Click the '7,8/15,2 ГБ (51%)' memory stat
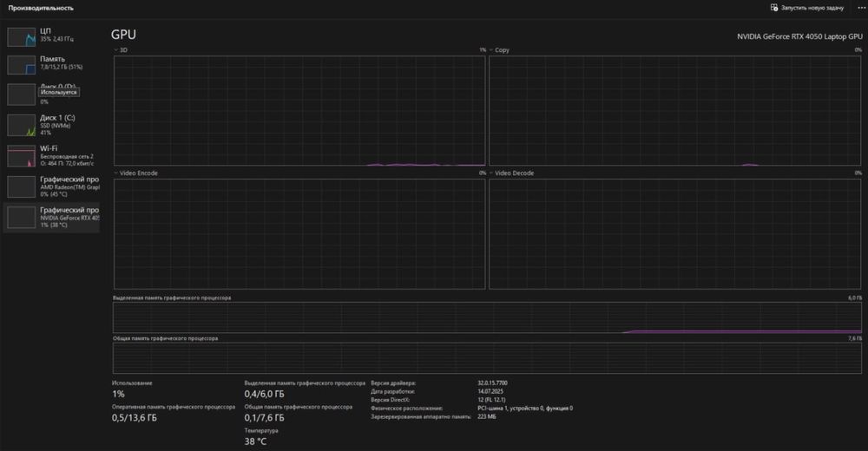The image size is (868, 451). (61, 67)
